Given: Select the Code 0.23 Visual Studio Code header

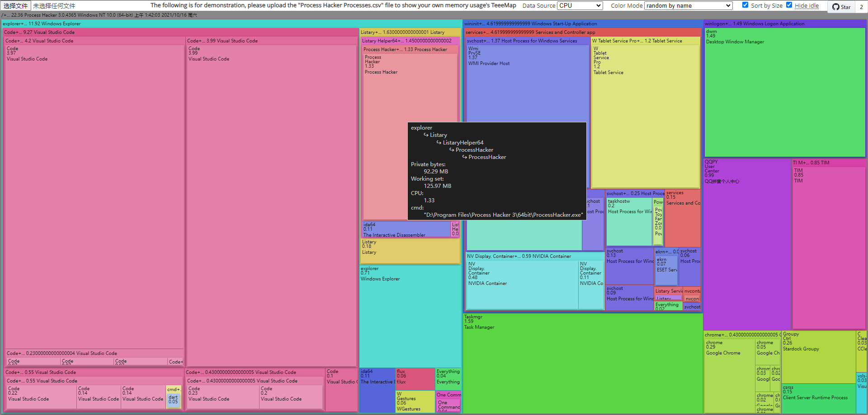Looking at the screenshot, I should click(x=94, y=353).
